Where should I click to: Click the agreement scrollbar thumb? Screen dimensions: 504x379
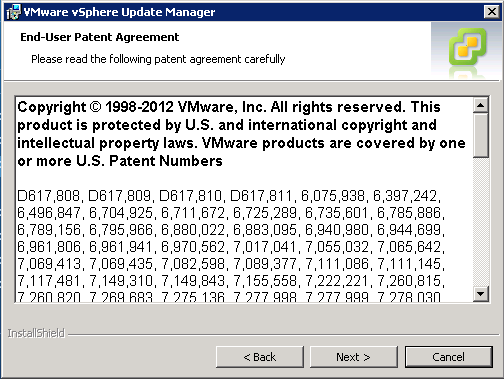(x=481, y=135)
